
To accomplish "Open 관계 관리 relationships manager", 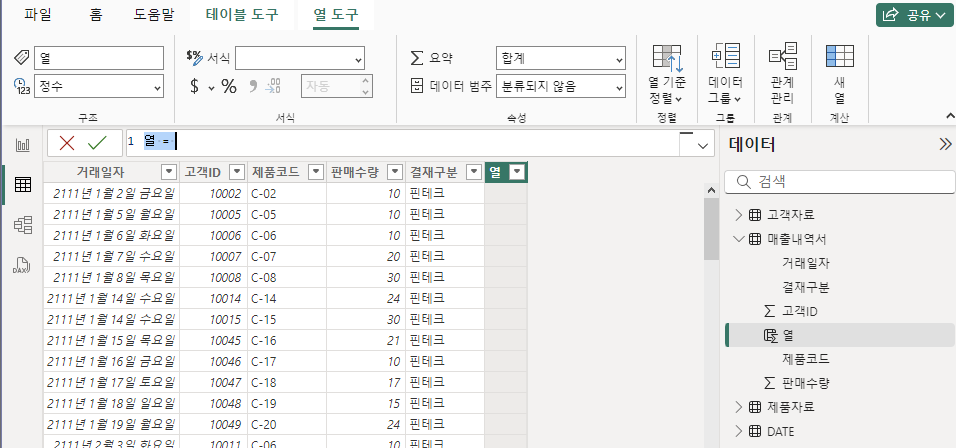I will point(782,74).
